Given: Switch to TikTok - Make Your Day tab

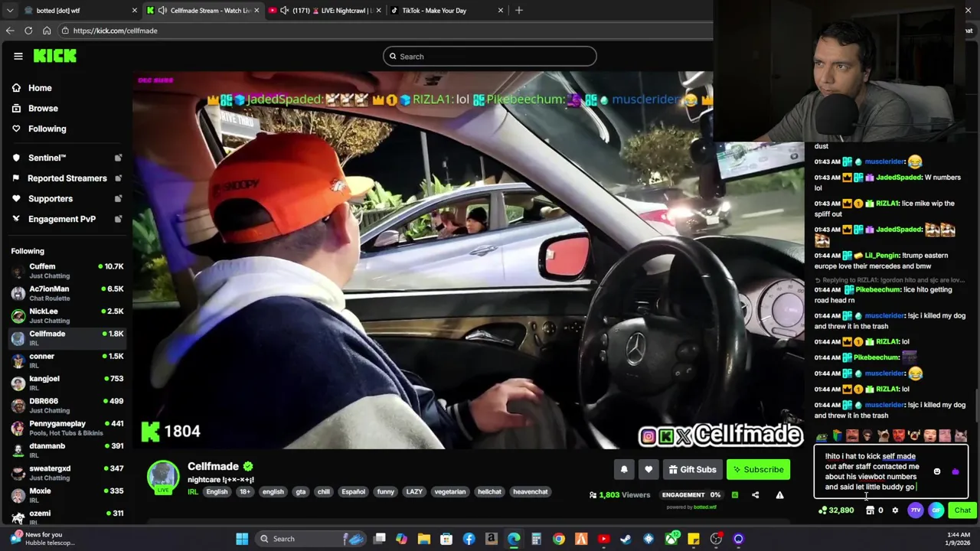Looking at the screenshot, I should pos(447,10).
